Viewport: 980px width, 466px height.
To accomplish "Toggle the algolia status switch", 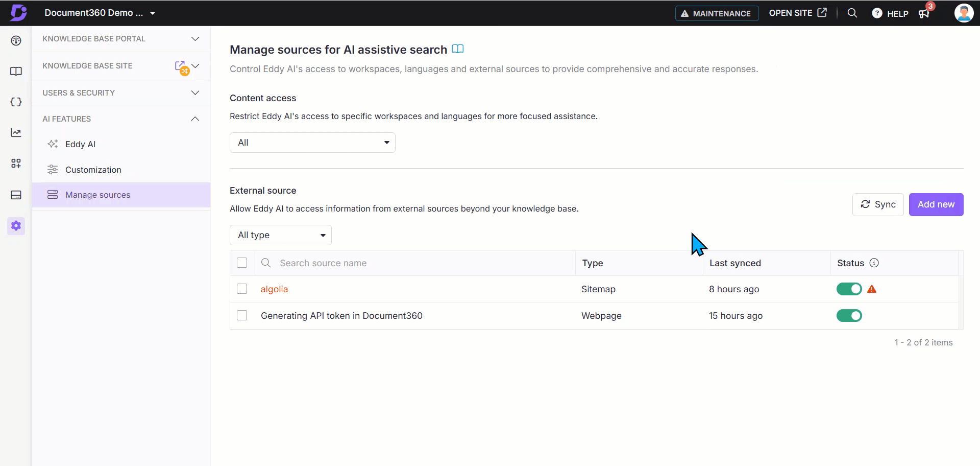I will point(849,289).
